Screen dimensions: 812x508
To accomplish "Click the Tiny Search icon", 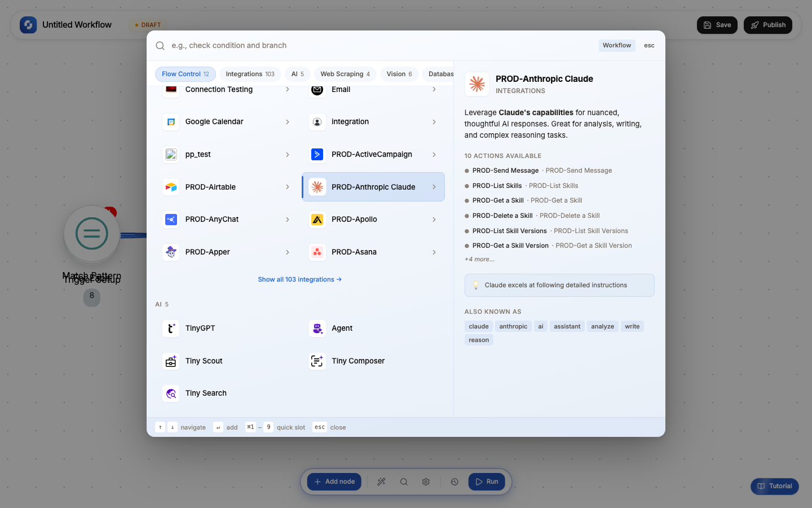I will tap(171, 393).
